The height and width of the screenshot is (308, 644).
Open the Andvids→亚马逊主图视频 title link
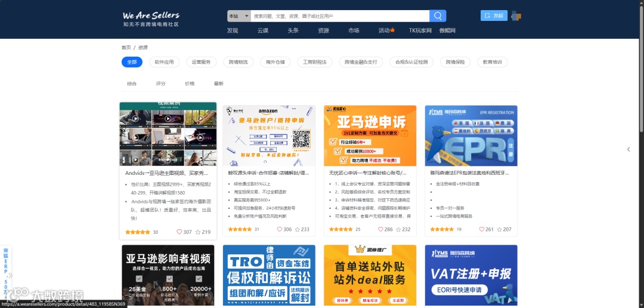[166, 174]
